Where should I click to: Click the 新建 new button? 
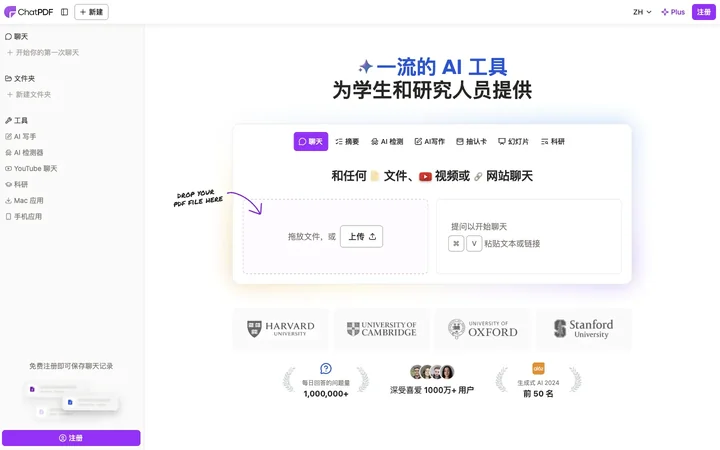tap(91, 12)
